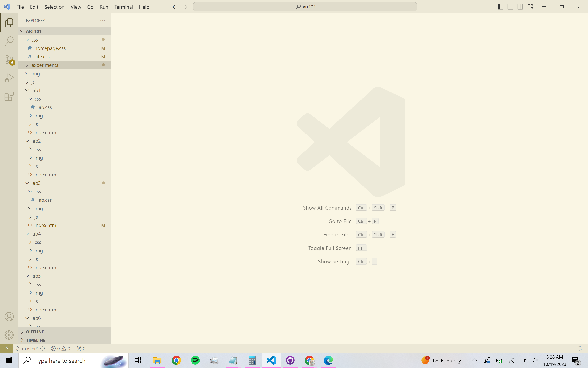Open the Selection menu
This screenshot has height=368, width=588.
pyautogui.click(x=54, y=7)
